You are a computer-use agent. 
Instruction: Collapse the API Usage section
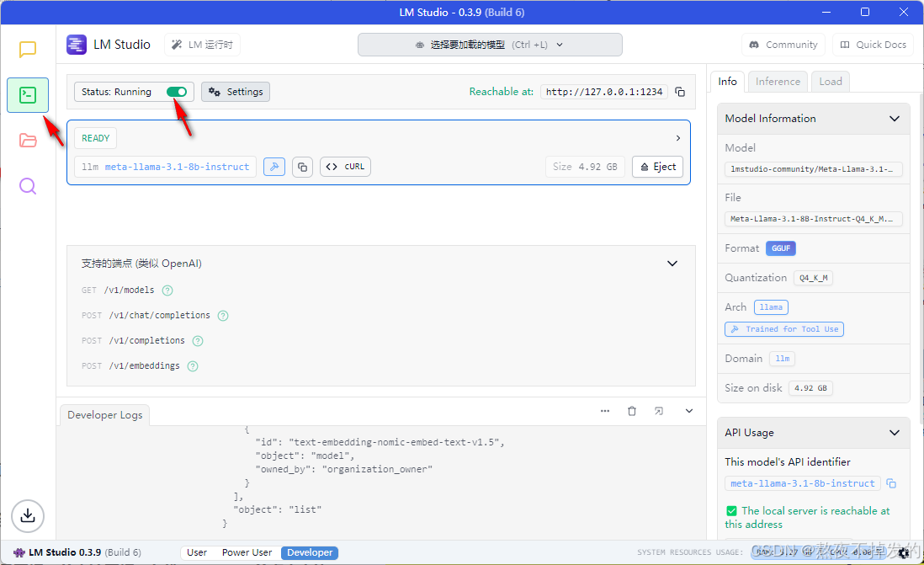[894, 433]
